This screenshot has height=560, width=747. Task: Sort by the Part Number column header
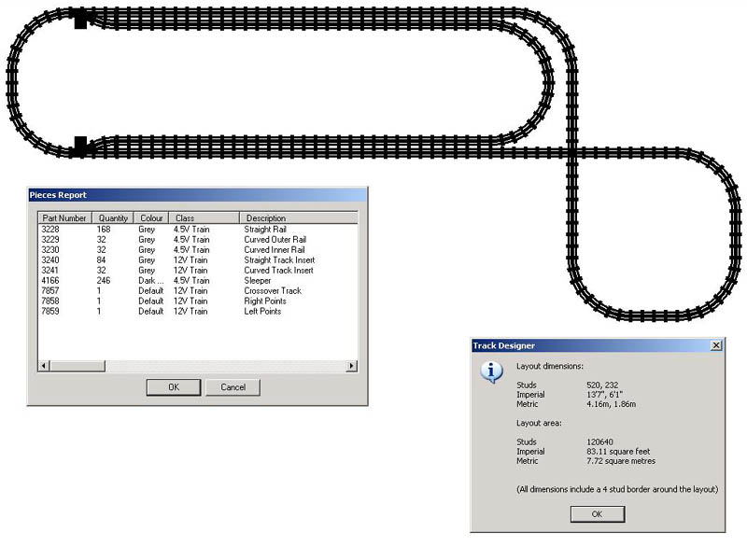point(64,217)
